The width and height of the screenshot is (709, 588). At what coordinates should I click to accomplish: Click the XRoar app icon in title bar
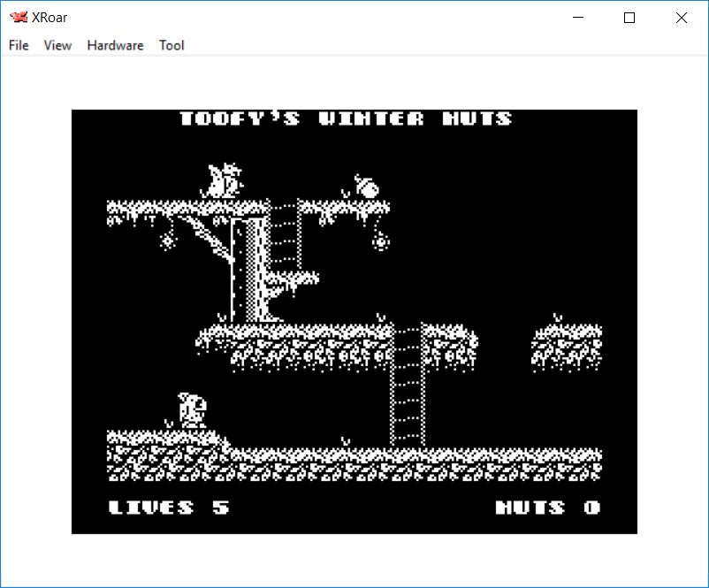19,18
